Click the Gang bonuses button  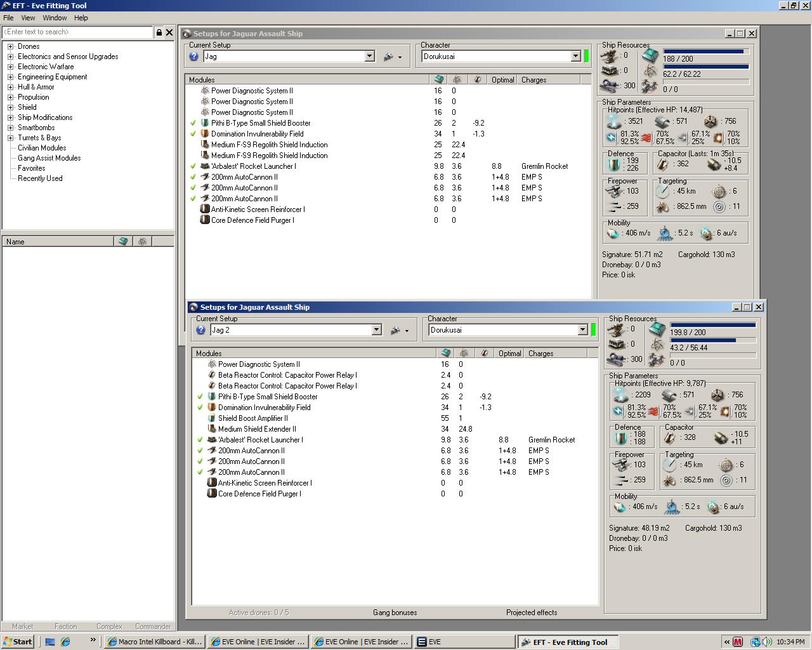point(395,613)
